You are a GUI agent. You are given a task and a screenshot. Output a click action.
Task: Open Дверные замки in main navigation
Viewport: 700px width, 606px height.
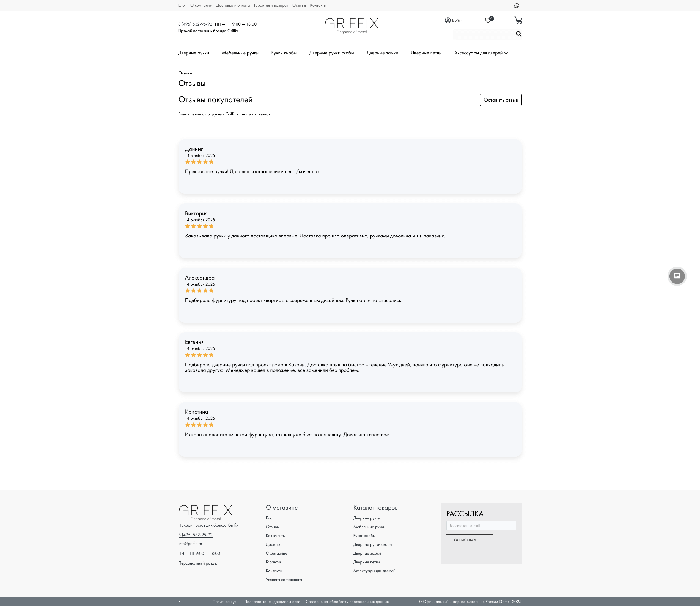coord(382,53)
